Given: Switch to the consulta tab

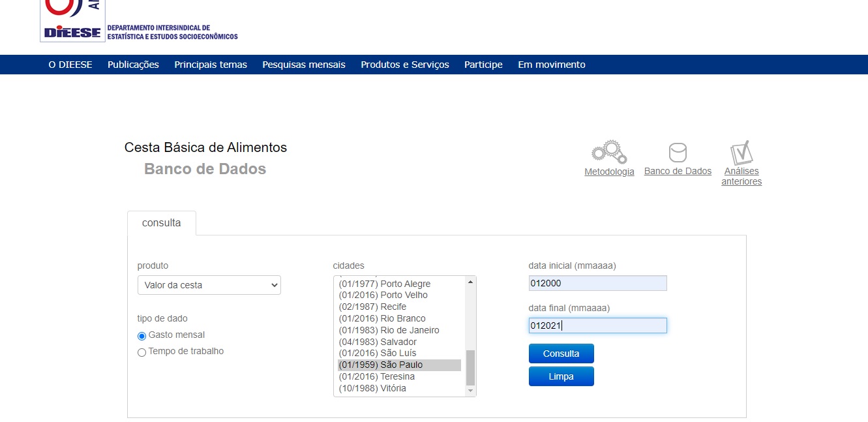Looking at the screenshot, I should coord(161,223).
